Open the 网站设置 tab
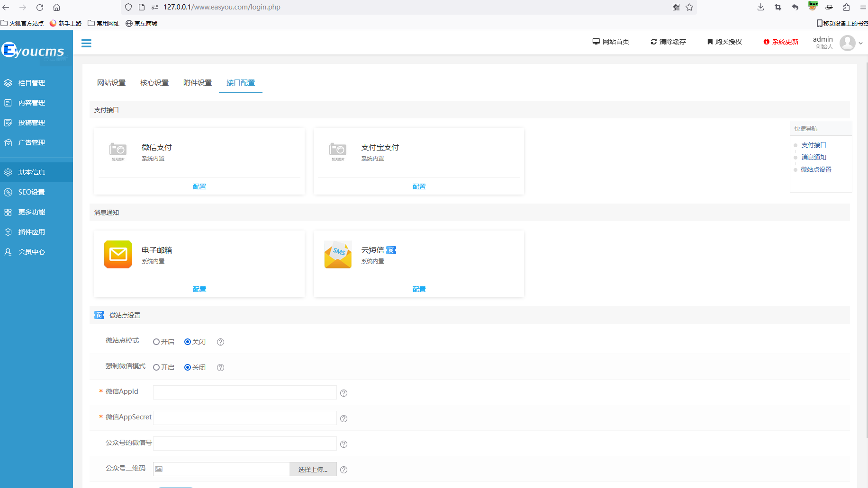The height and width of the screenshot is (488, 868). coord(111,83)
